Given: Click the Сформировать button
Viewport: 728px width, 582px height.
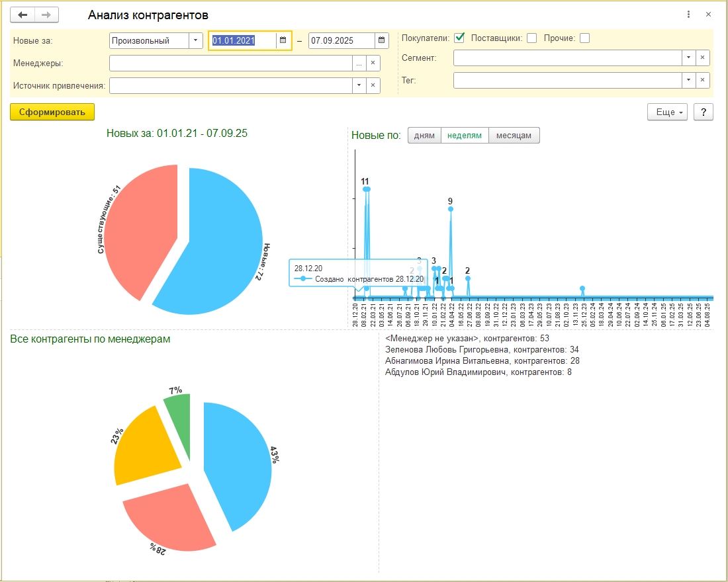Looking at the screenshot, I should coord(52,112).
